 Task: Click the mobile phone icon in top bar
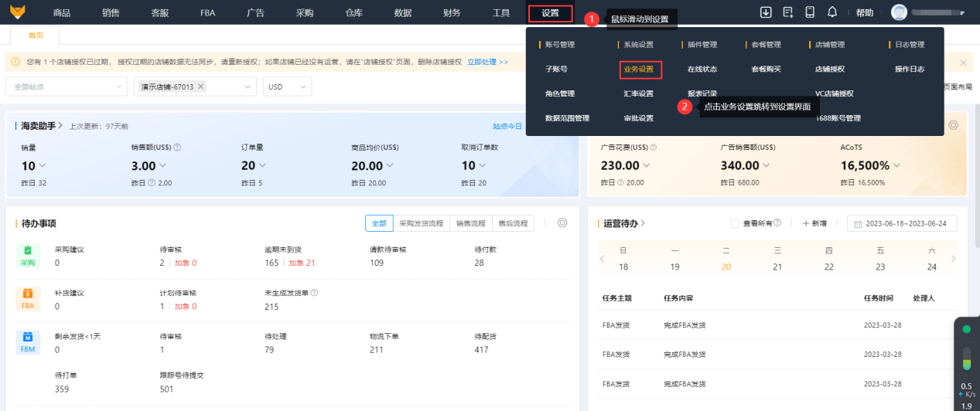(810, 12)
